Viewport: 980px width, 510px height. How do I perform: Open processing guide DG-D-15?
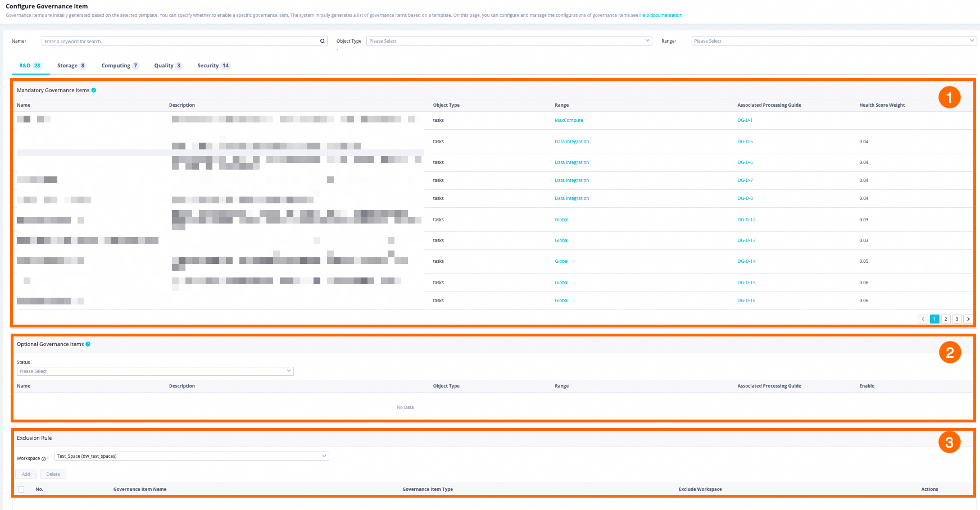tap(746, 283)
